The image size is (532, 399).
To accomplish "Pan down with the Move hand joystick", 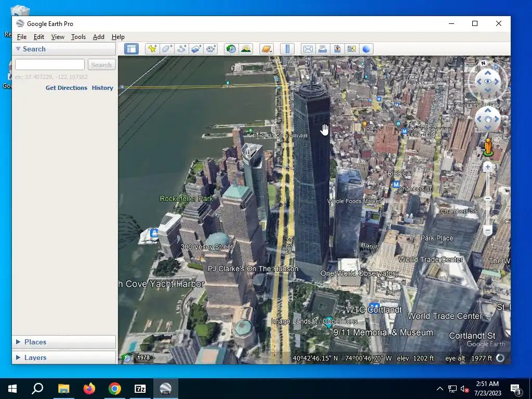I will (x=487, y=128).
